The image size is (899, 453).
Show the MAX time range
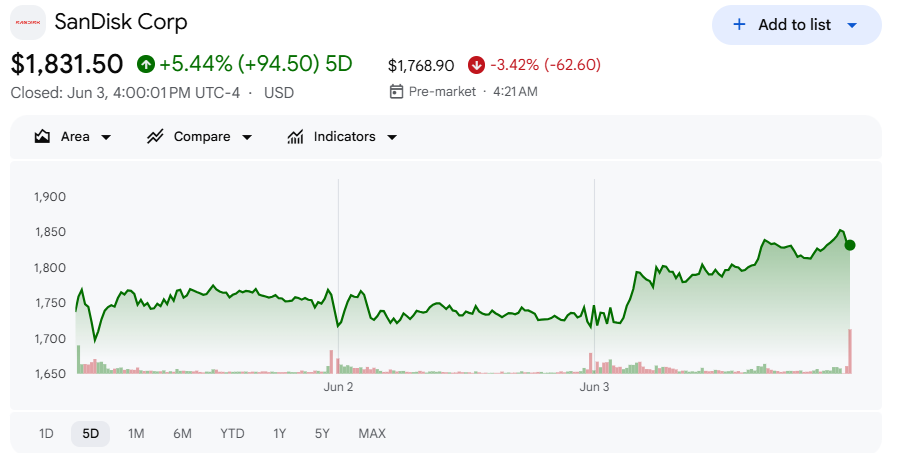coord(372,434)
